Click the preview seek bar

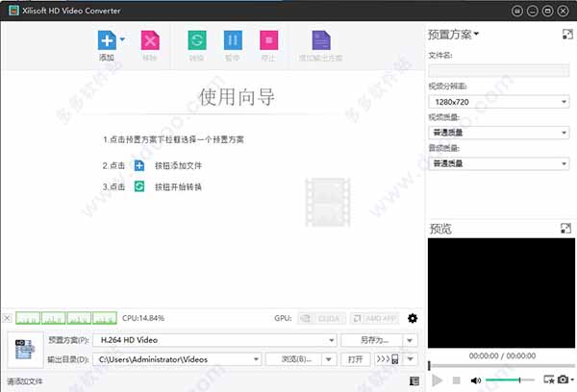point(502,366)
